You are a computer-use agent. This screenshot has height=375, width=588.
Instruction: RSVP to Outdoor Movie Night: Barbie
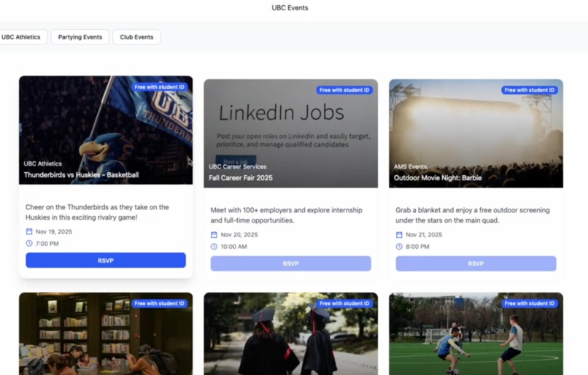click(x=476, y=263)
